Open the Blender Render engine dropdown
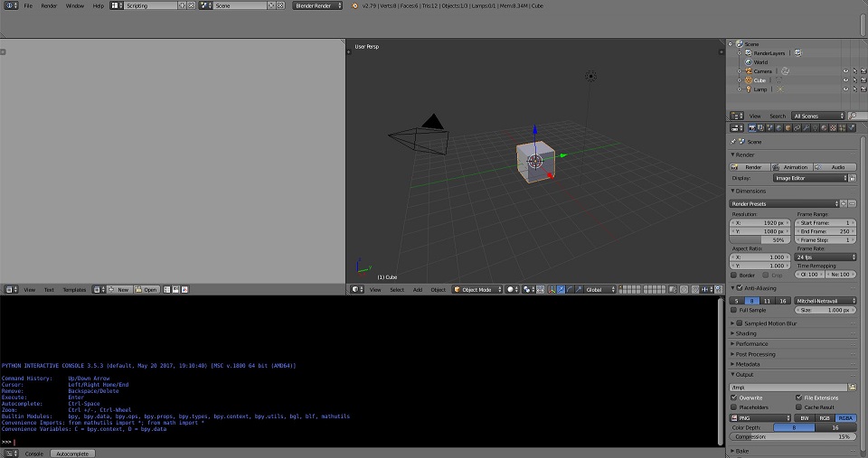The height and width of the screenshot is (458, 868). 317,5
